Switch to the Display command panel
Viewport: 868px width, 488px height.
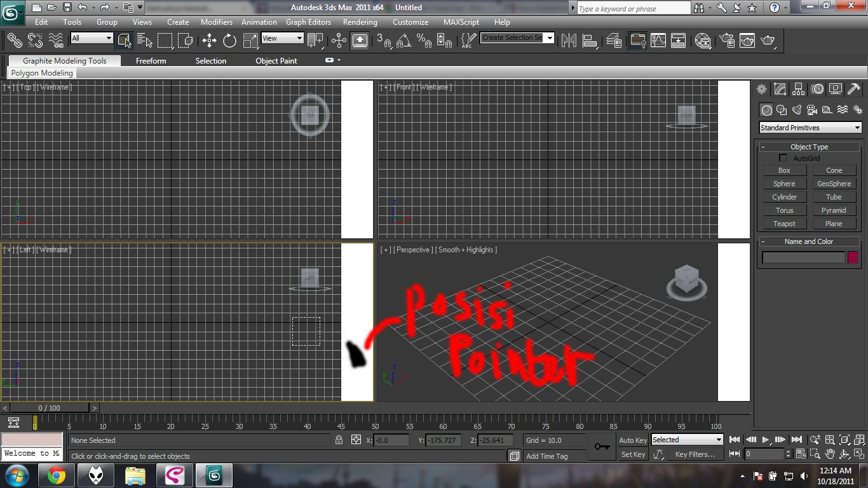836,89
